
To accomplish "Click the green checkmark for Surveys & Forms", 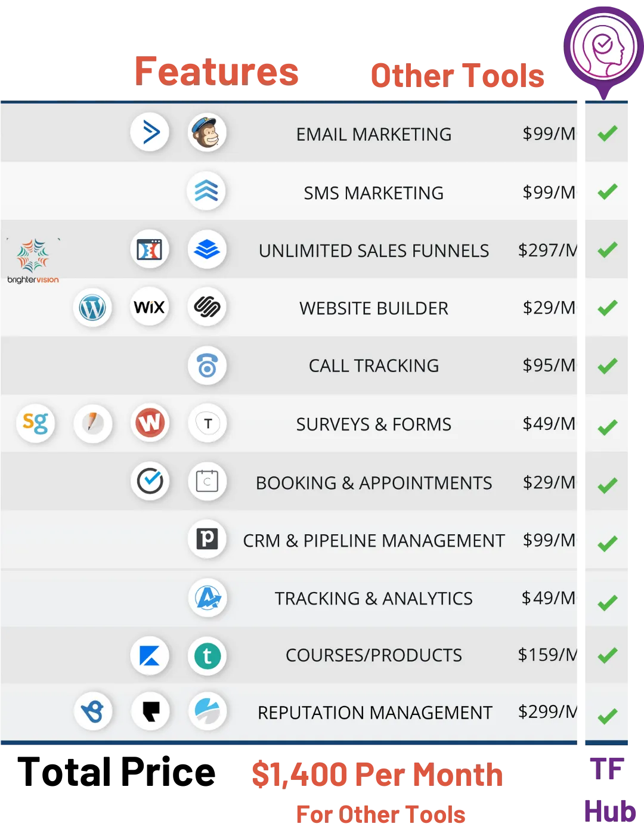I will pos(608,428).
